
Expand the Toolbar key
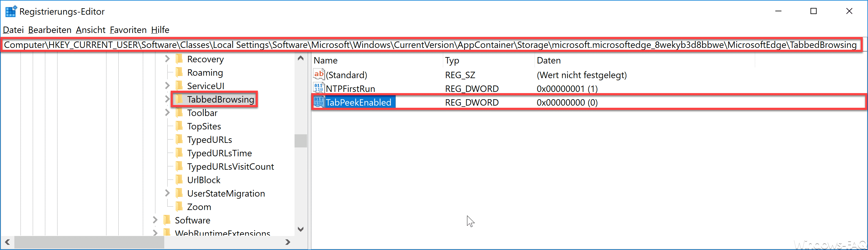168,113
